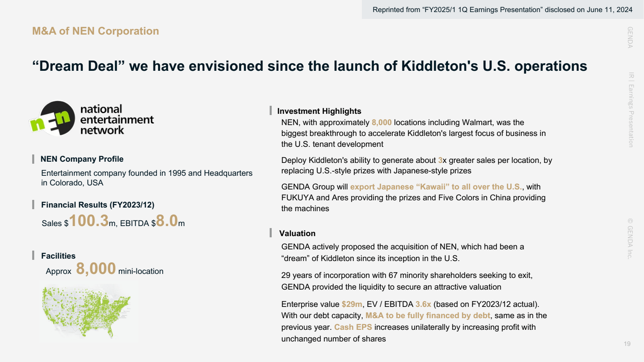This screenshot has height=362, width=644.
Task: Select the 'Facilities' heading
Action: [x=58, y=256]
